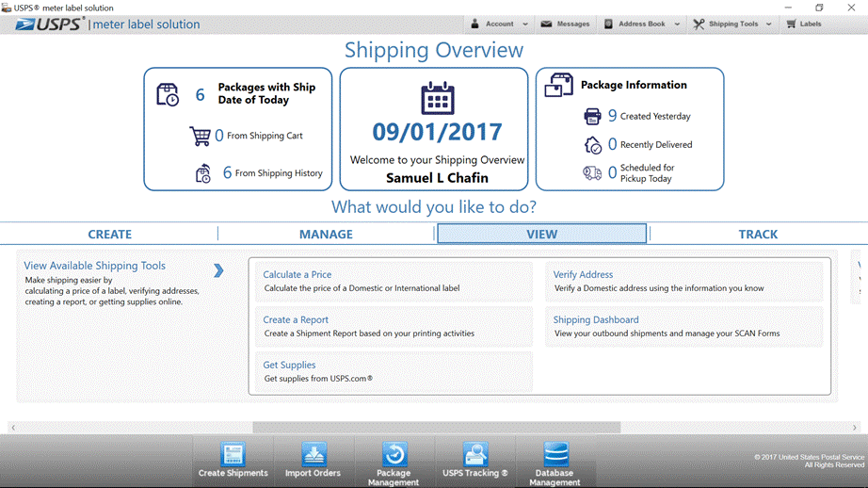This screenshot has width=868, height=488.
Task: Click the From Shipping Cart label
Action: 265,136
